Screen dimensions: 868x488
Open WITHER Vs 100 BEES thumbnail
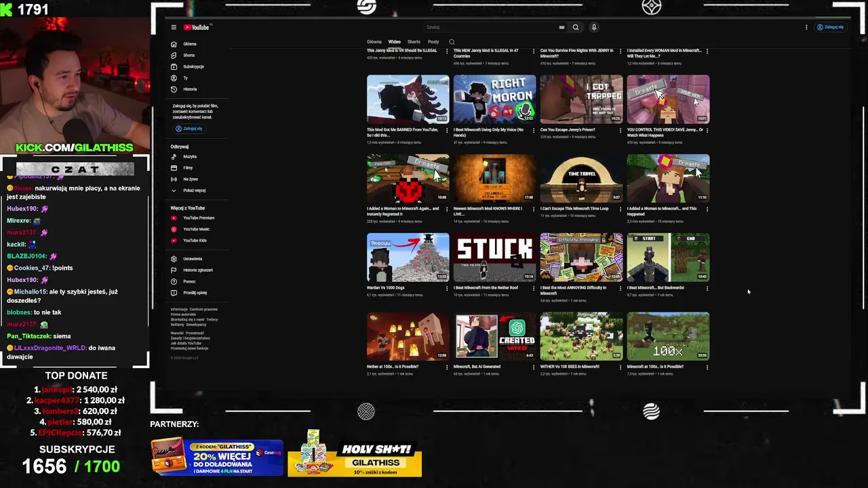tap(581, 336)
